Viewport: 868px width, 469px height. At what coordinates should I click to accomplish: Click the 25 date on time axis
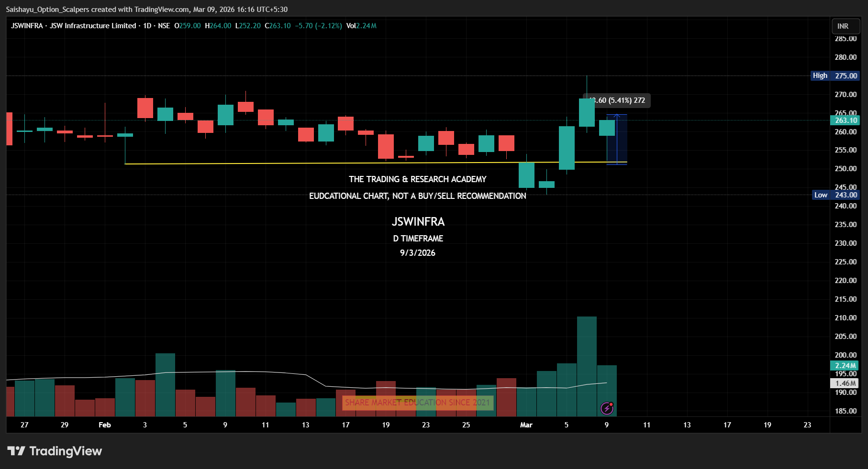click(466, 425)
